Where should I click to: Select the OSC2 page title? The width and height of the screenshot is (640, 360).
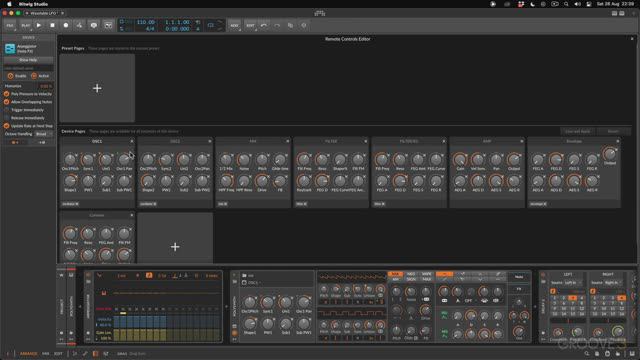coord(175,141)
